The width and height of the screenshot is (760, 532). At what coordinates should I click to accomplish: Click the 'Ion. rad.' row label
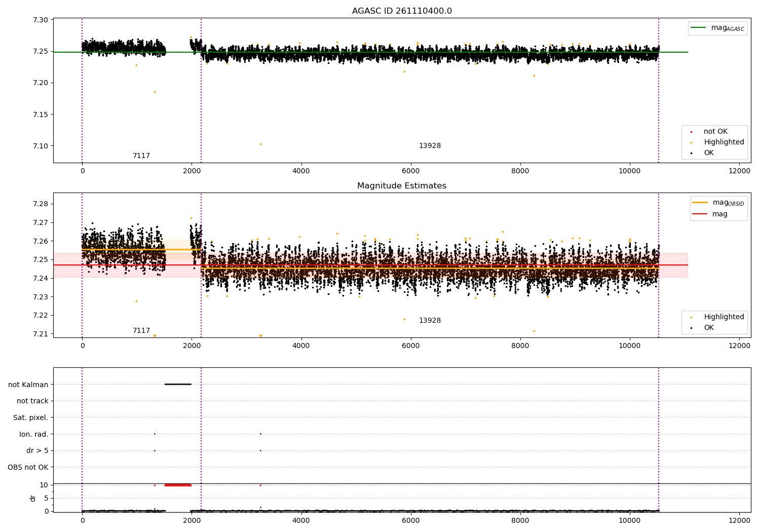click(x=34, y=435)
